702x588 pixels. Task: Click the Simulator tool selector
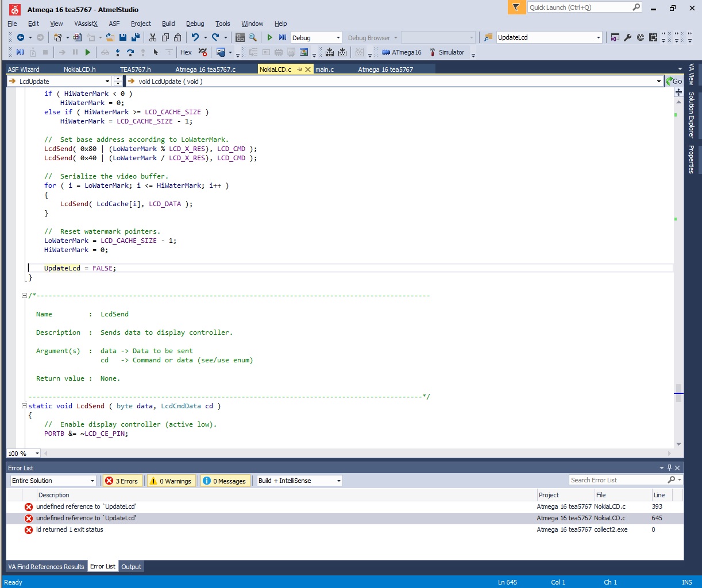pos(447,52)
